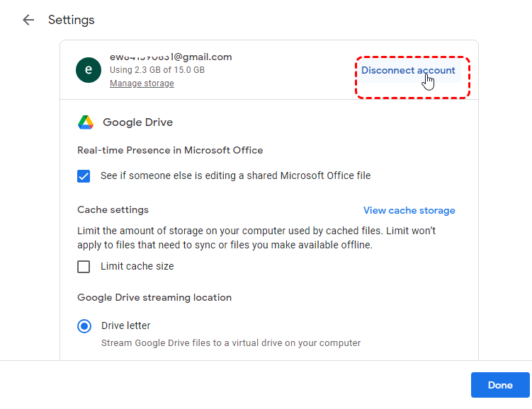The height and width of the screenshot is (409, 532).
Task: Click the Google Drive streaming location heading
Action: point(154,297)
